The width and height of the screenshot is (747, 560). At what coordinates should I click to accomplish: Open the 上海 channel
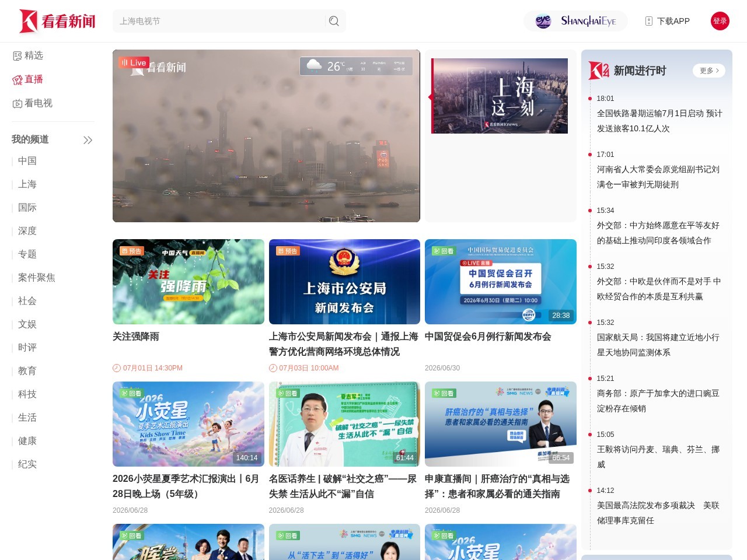(x=27, y=184)
